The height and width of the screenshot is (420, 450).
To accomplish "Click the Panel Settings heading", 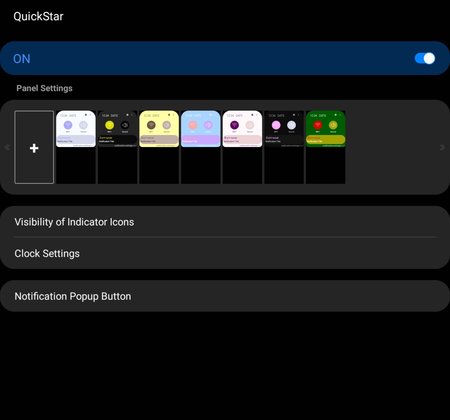I will coord(44,88).
